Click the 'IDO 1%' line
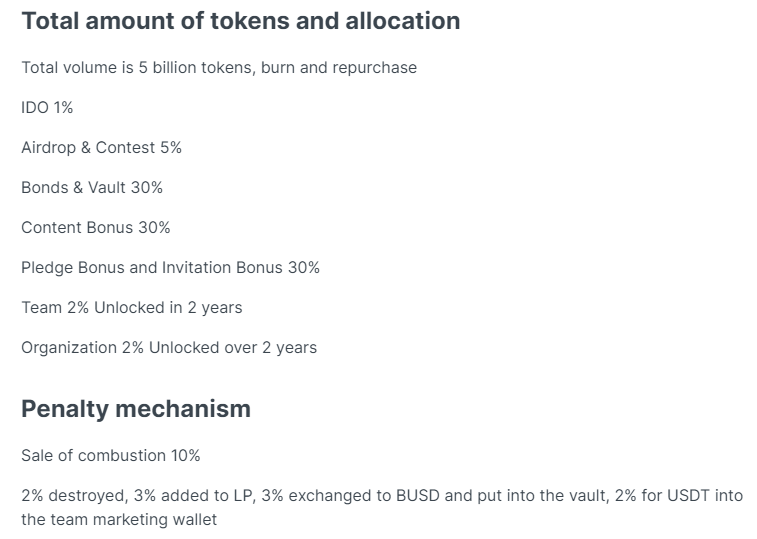The height and width of the screenshot is (539, 757). tap(47, 108)
